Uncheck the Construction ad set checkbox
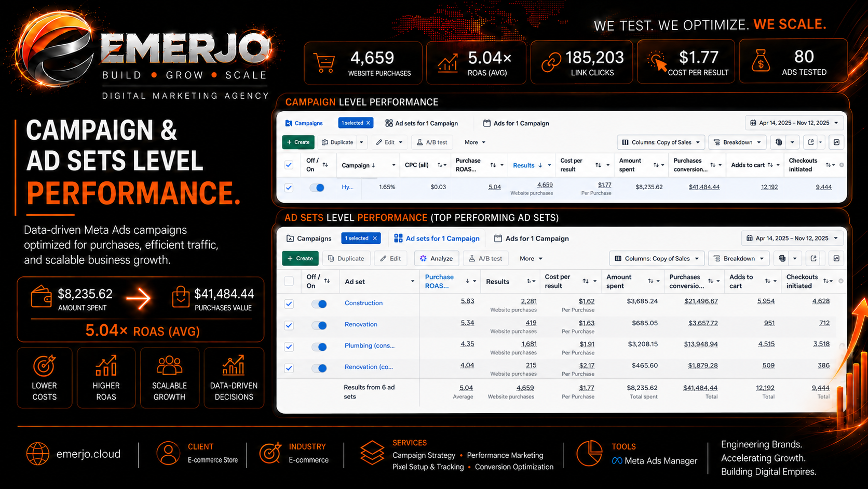Viewport: 868px width, 489px height. click(x=289, y=304)
